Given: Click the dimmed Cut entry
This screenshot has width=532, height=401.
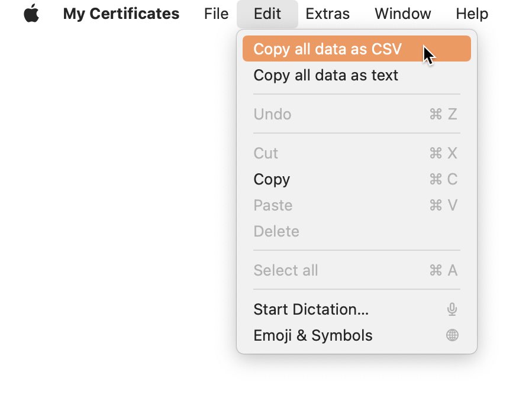Looking at the screenshot, I should tap(357, 153).
